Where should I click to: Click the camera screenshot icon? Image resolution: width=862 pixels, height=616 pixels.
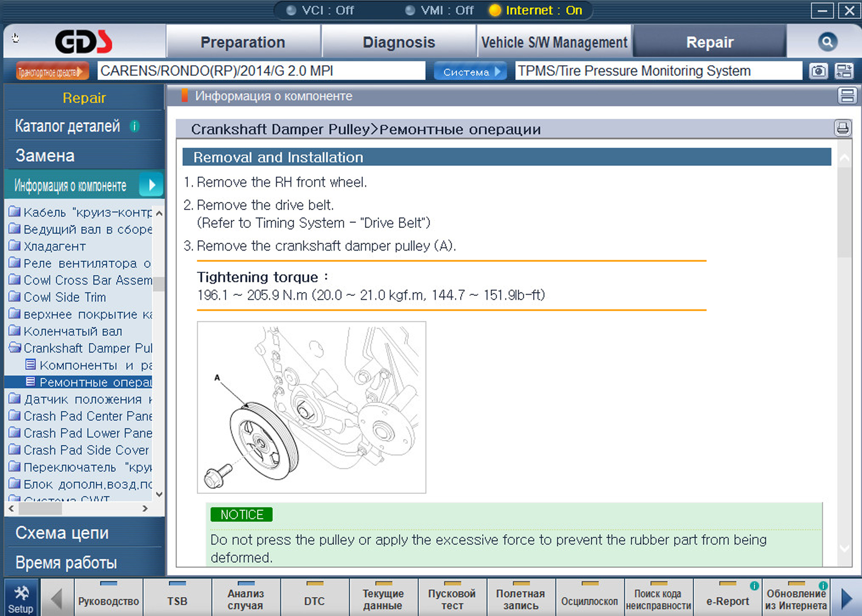pos(818,71)
